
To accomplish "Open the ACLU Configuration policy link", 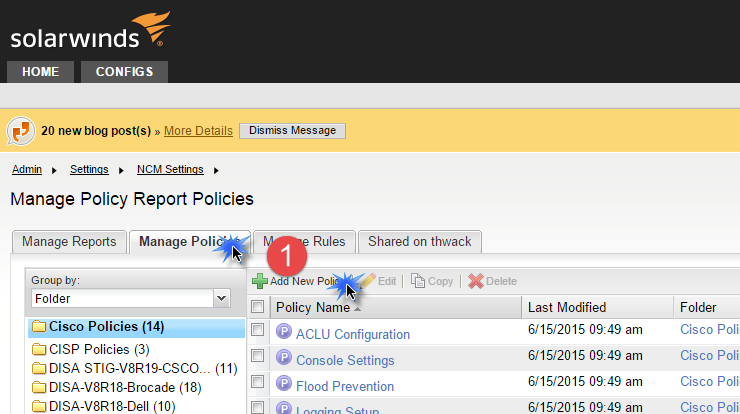I will tap(353, 334).
